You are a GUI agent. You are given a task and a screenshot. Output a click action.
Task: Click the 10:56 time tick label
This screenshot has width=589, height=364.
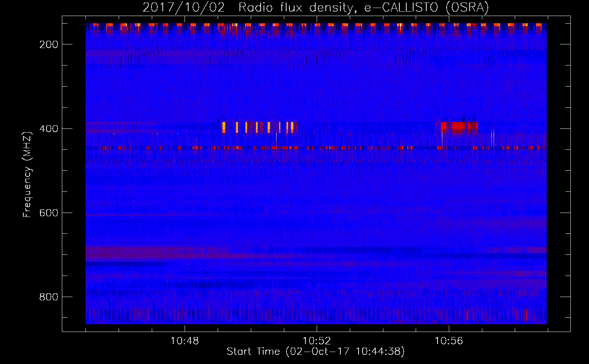[x=449, y=341]
